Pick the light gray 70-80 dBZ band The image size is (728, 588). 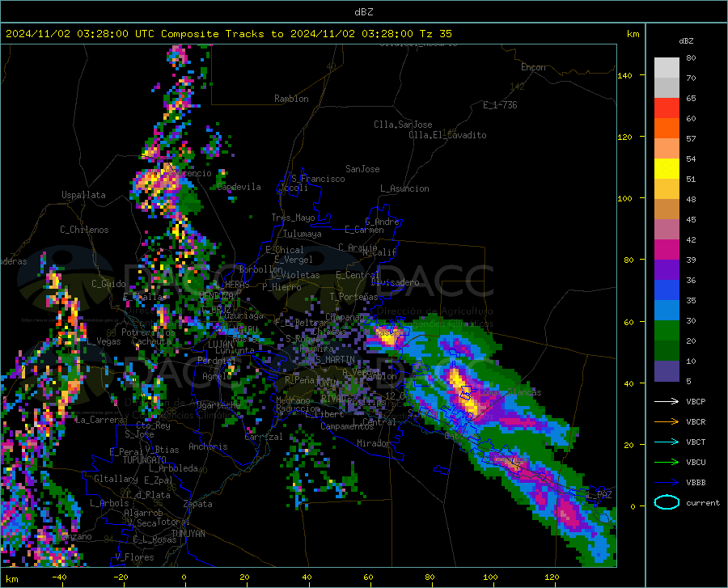pyautogui.click(x=667, y=68)
